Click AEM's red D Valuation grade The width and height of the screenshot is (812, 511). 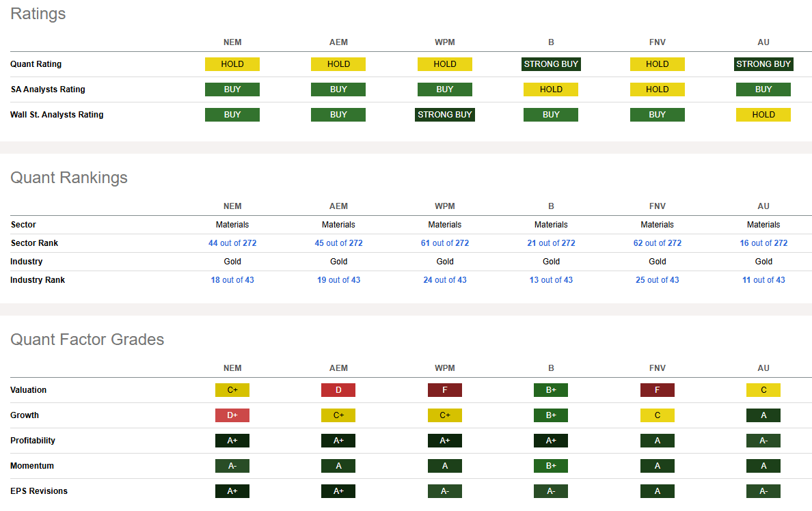(338, 390)
